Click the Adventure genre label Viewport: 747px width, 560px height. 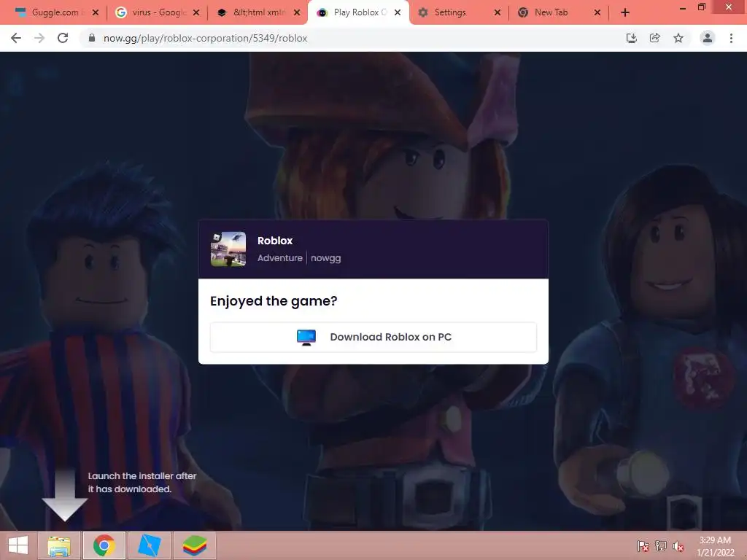coord(279,258)
